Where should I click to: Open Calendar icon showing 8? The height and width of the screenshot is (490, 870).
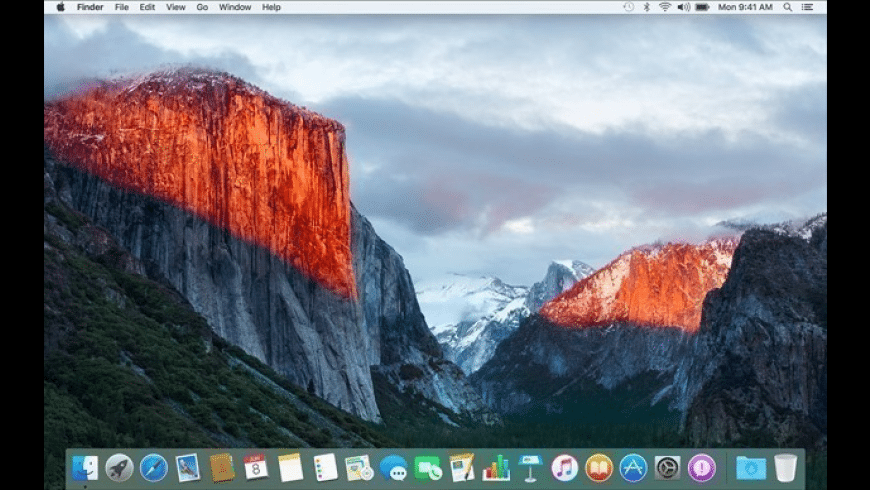click(256, 467)
